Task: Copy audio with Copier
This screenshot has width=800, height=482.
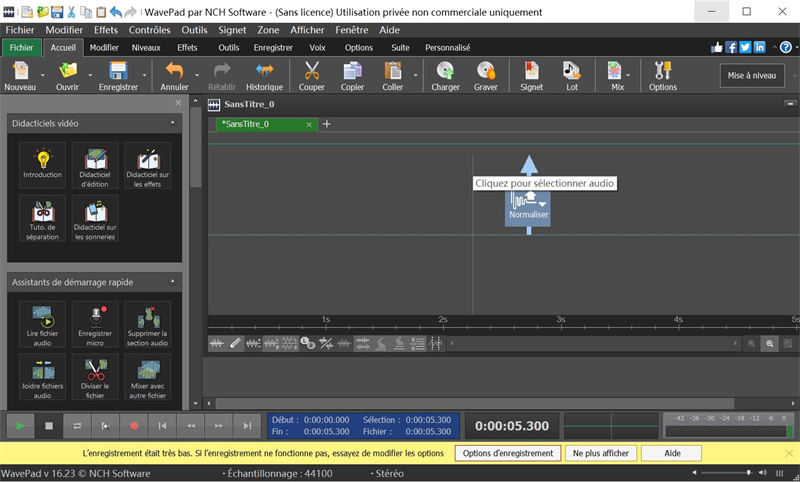Action: [352, 75]
